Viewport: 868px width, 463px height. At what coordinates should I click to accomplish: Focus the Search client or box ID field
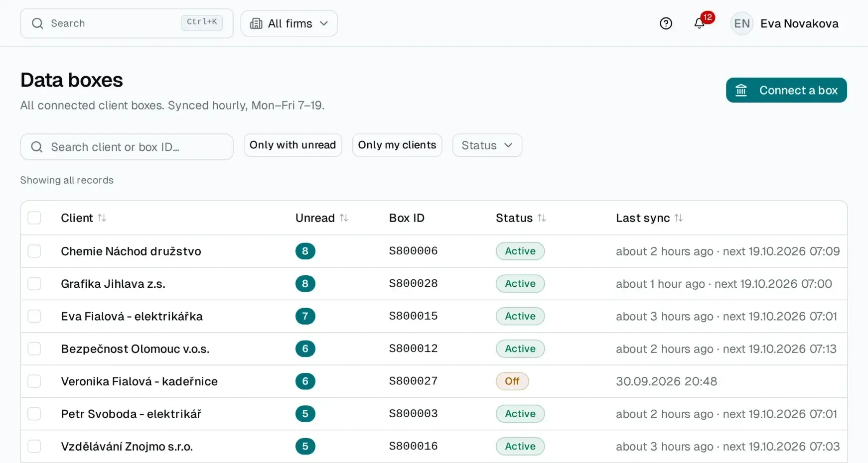(127, 147)
